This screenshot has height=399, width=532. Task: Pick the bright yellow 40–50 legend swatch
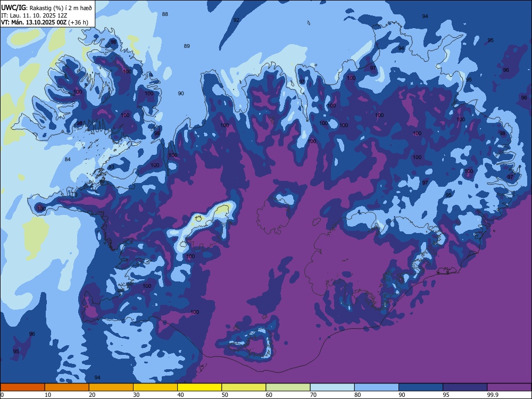tap(199, 387)
